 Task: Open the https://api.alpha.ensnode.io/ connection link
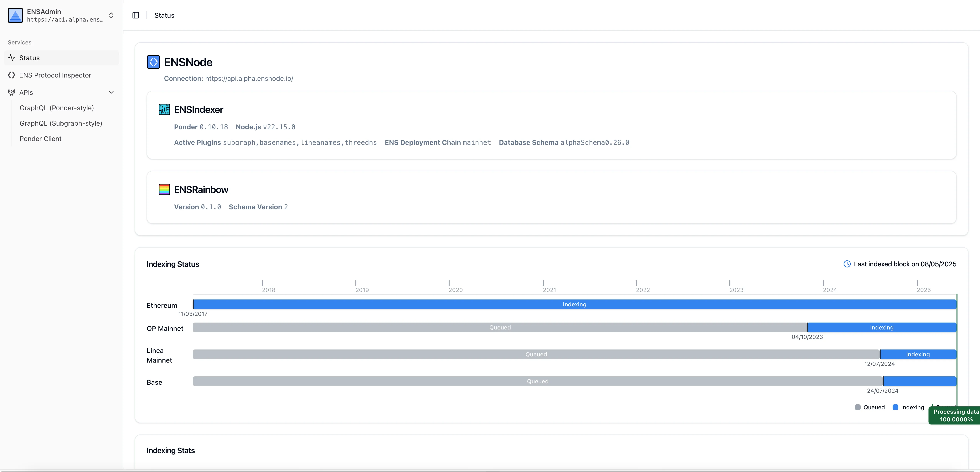click(x=249, y=79)
